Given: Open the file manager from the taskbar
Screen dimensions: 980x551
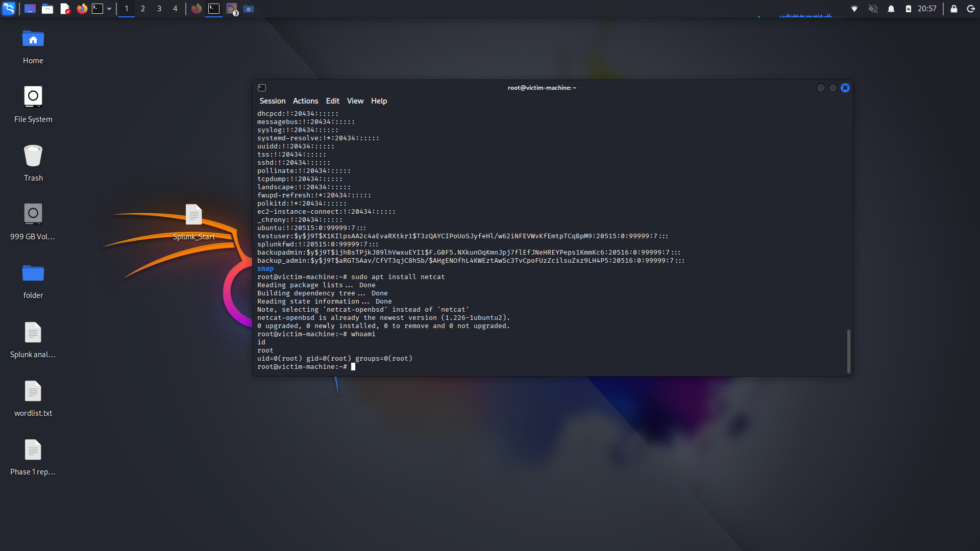Looking at the screenshot, I should pyautogui.click(x=47, y=9).
